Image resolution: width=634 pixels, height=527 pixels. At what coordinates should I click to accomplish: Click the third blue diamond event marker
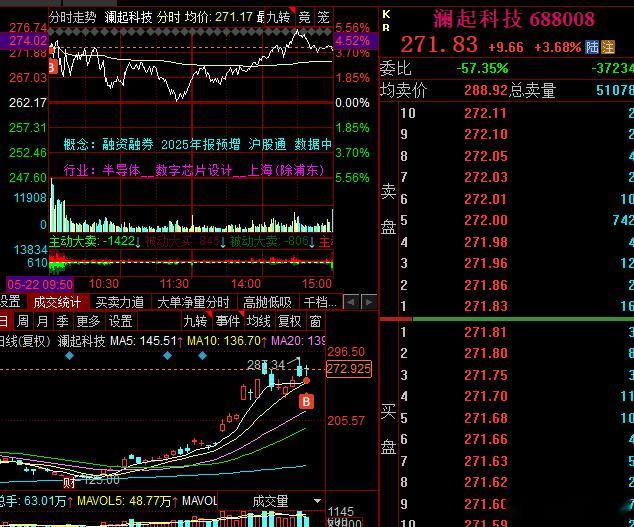pyautogui.click(x=202, y=356)
